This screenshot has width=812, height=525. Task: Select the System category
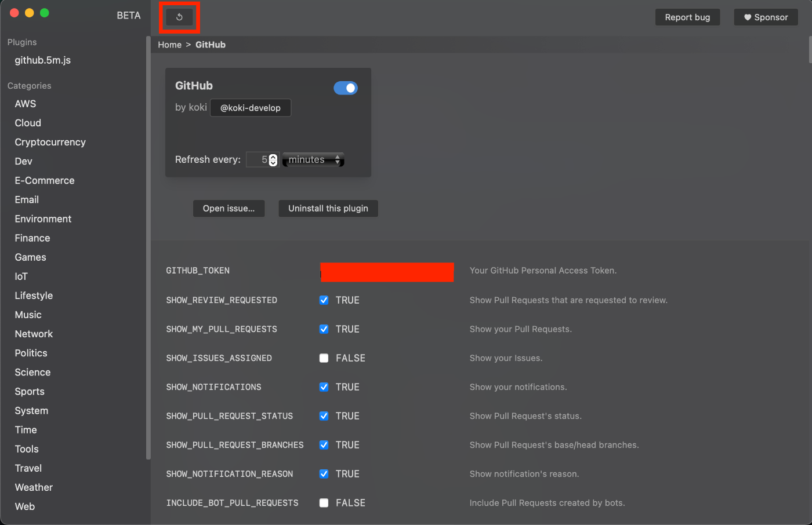click(x=31, y=411)
